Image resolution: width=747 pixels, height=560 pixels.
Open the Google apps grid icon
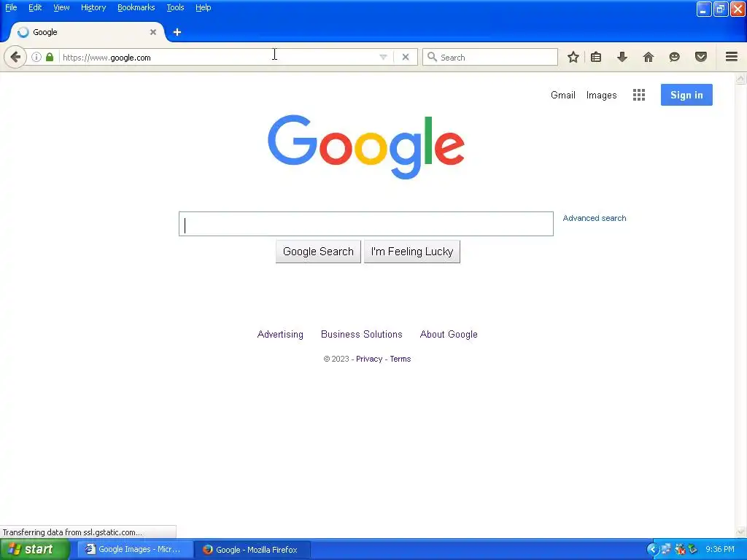(x=639, y=95)
